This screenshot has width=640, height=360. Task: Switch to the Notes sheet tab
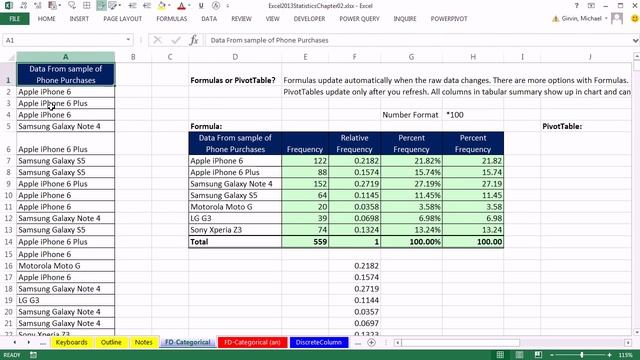pyautogui.click(x=143, y=342)
